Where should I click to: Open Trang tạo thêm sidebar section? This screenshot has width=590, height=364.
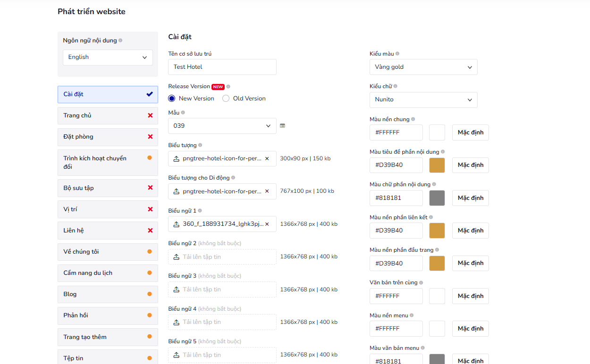tap(108, 337)
